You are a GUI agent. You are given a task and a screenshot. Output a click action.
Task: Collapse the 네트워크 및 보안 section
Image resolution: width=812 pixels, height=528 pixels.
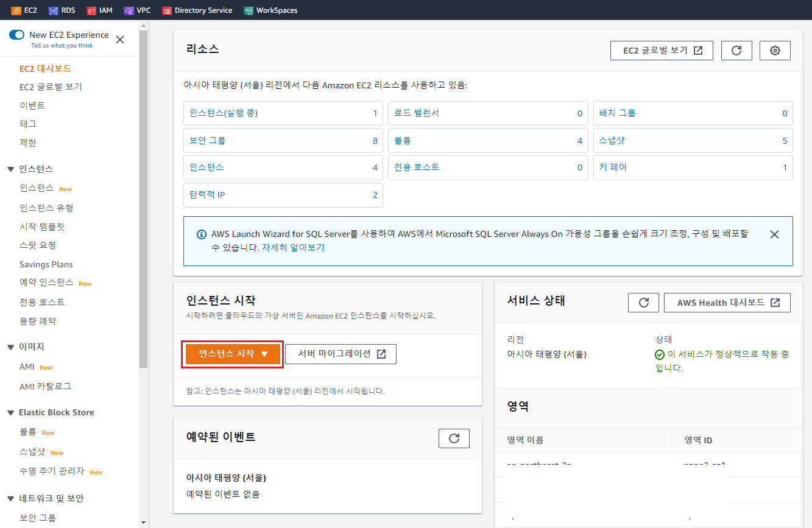[10, 498]
